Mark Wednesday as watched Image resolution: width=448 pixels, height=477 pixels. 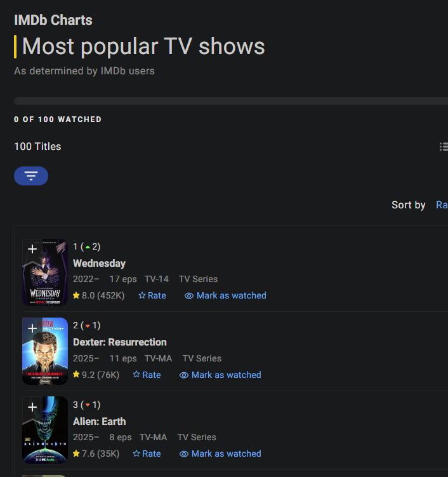click(225, 295)
